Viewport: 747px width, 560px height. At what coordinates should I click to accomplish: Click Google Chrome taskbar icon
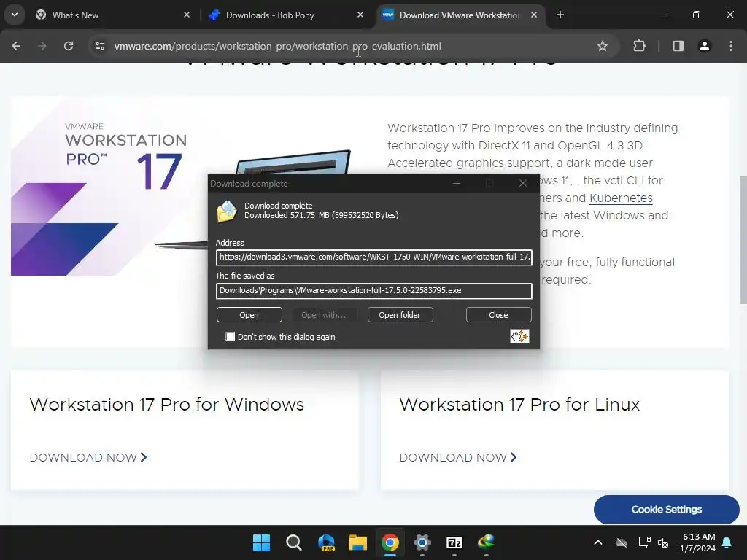tap(390, 542)
